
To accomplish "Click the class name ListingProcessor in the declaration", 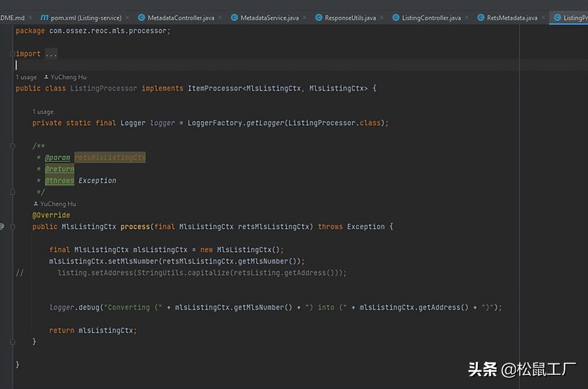I will (x=104, y=88).
